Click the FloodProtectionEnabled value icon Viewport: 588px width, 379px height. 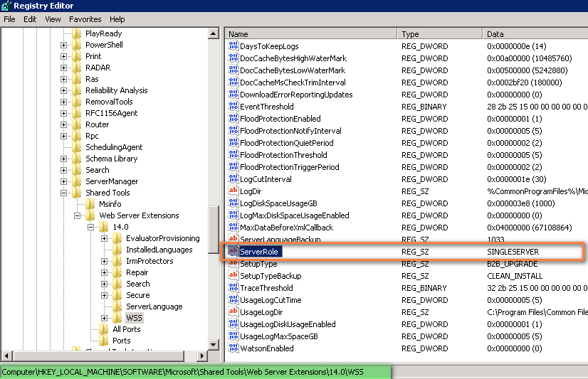tap(233, 119)
